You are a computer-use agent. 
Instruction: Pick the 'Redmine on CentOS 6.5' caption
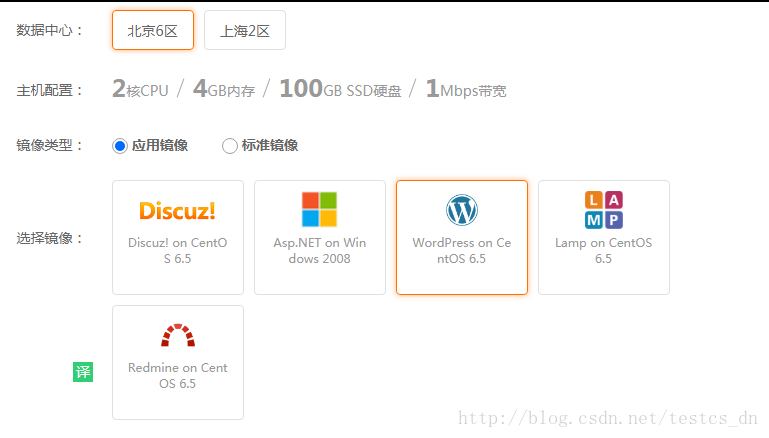click(x=178, y=375)
